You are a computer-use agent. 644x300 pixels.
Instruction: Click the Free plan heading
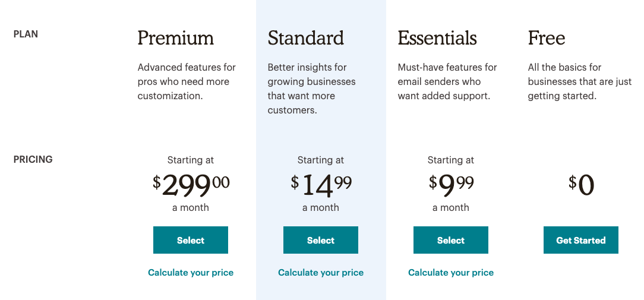point(546,38)
